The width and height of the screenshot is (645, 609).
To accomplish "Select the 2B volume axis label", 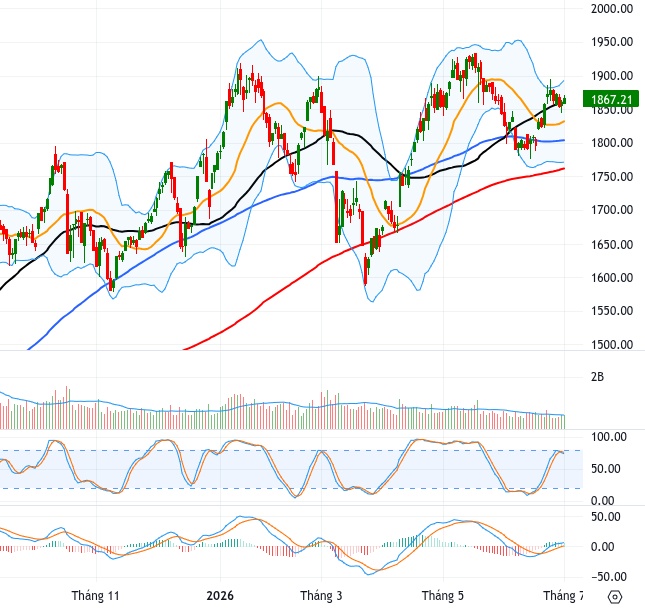I will coord(597,377).
